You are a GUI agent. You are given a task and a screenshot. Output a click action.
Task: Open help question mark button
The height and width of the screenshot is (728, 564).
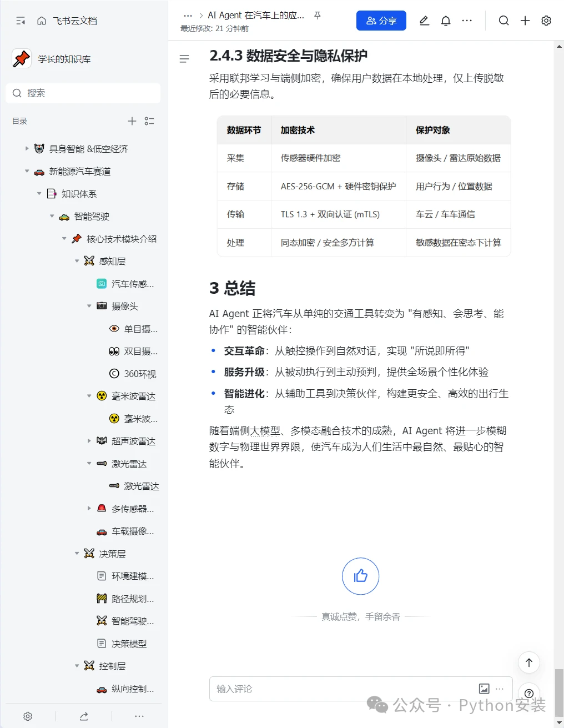(529, 693)
